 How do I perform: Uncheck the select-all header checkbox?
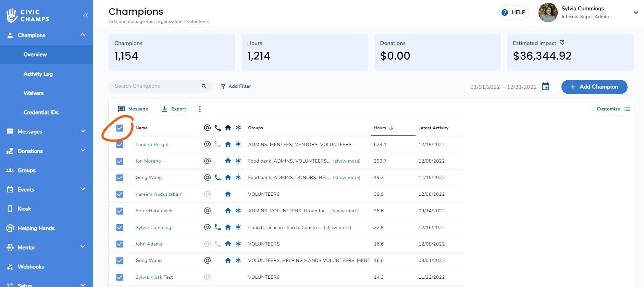coord(120,128)
